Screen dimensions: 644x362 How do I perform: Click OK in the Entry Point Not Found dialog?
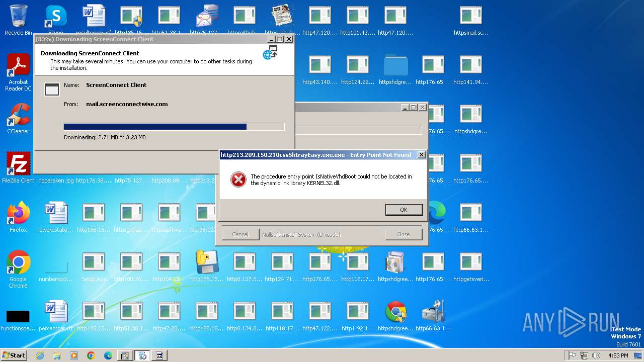tap(404, 210)
